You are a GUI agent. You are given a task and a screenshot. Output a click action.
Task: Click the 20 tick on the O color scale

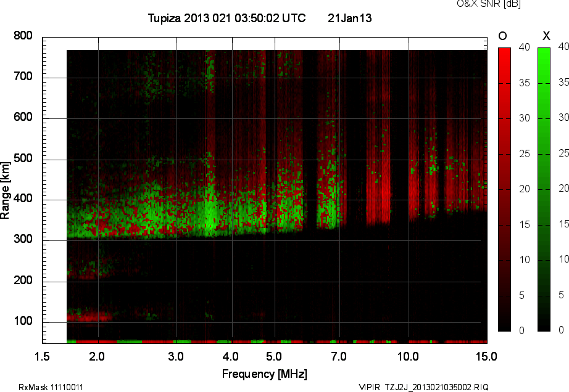click(525, 189)
